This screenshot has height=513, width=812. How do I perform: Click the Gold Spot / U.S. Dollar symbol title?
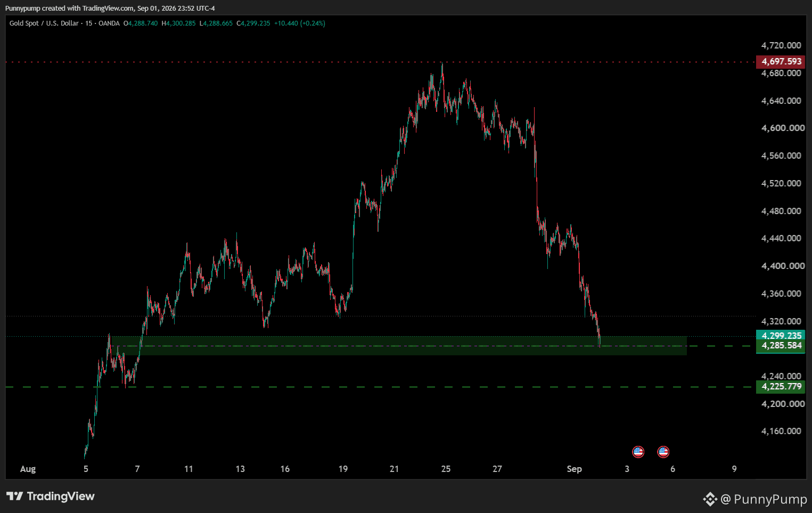point(44,23)
